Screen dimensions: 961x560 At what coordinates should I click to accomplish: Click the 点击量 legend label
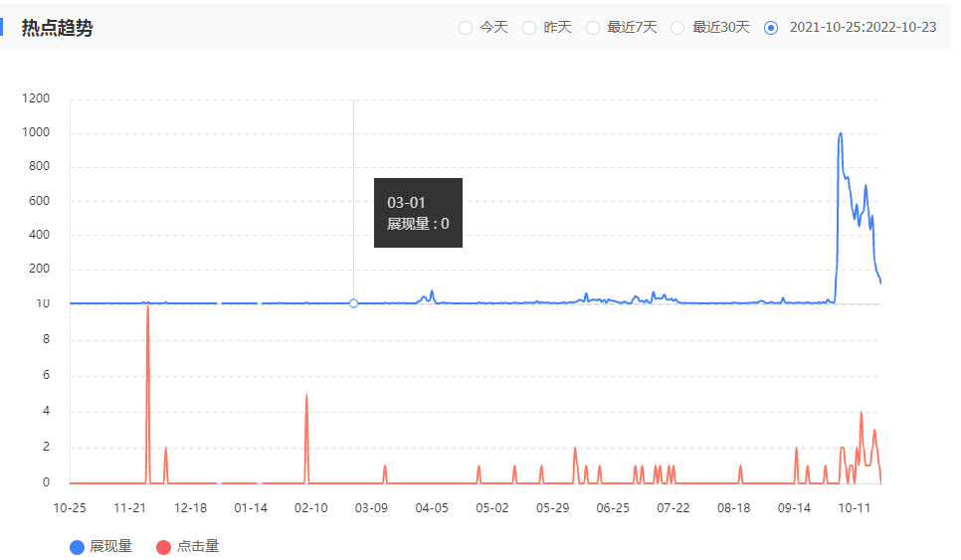(198, 546)
